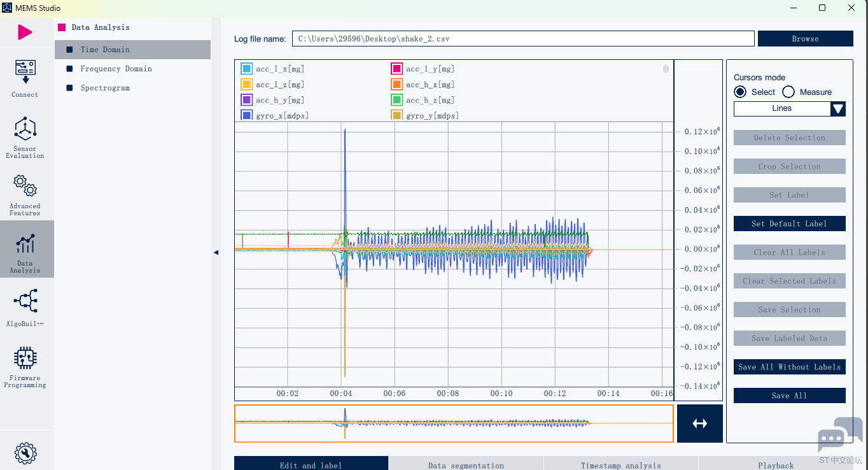The height and width of the screenshot is (470, 868).
Task: Hide the gyro_x[mdps] plot series
Action: [247, 115]
